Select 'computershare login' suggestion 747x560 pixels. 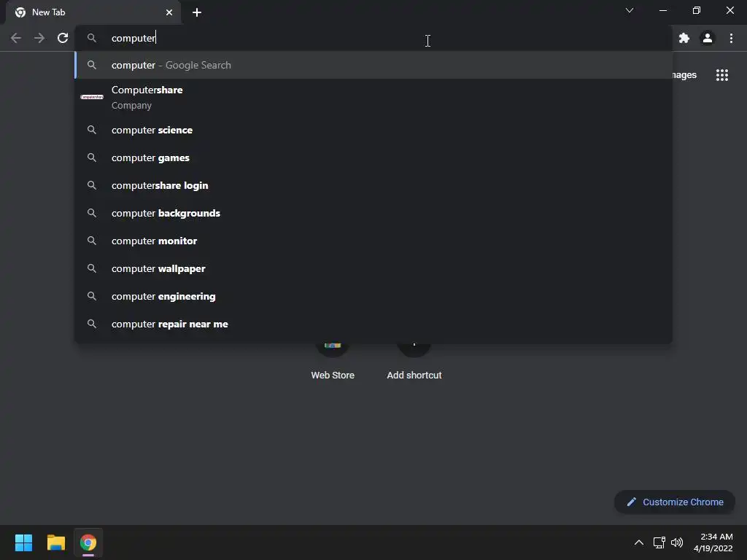pyautogui.click(x=373, y=185)
